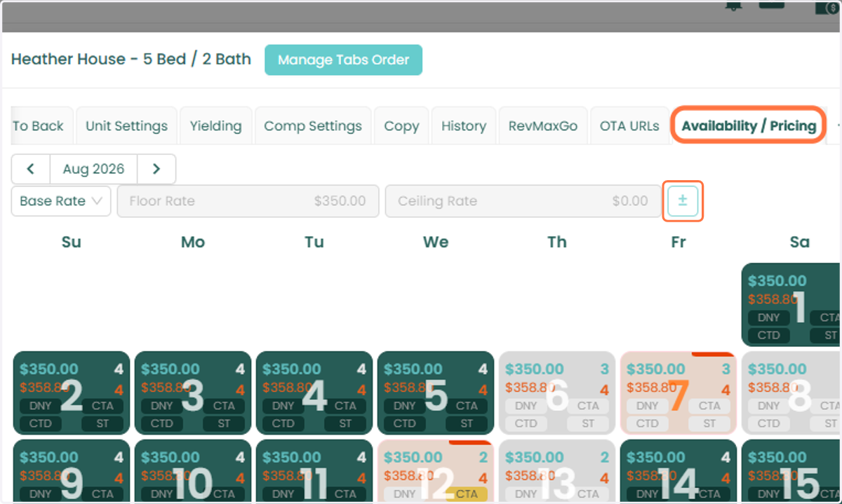
Task: Go to previous month with left chevron
Action: [31, 169]
